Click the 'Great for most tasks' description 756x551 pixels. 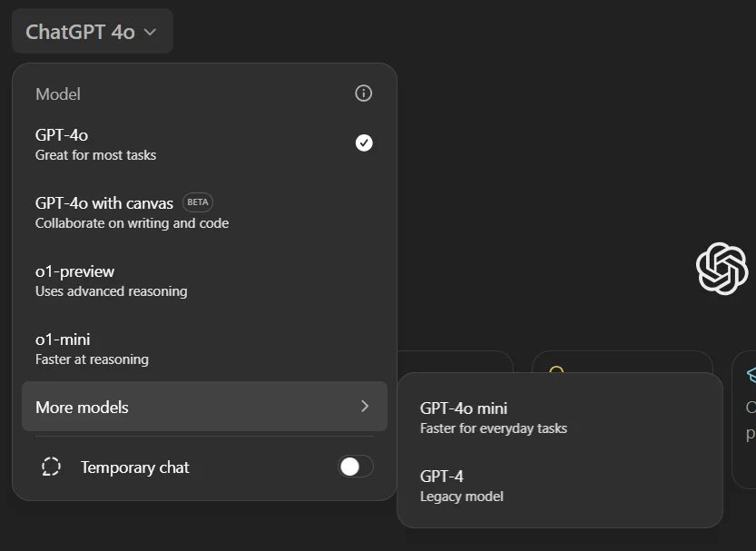point(95,155)
